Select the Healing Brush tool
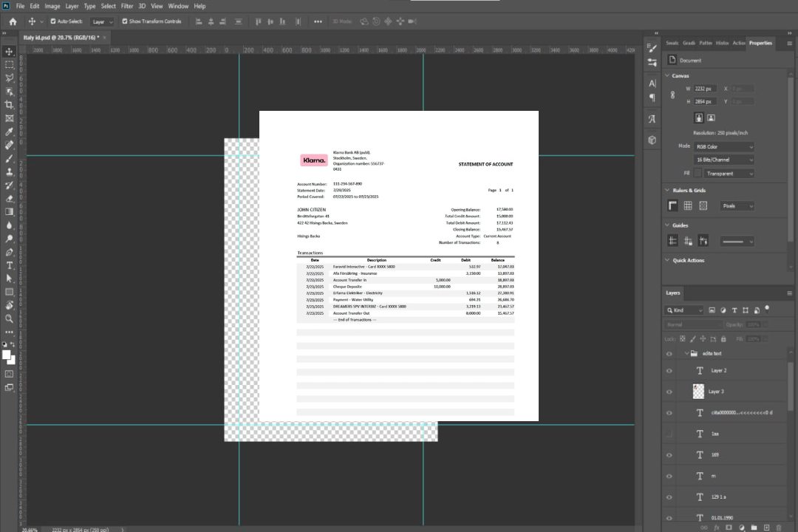 click(x=9, y=145)
